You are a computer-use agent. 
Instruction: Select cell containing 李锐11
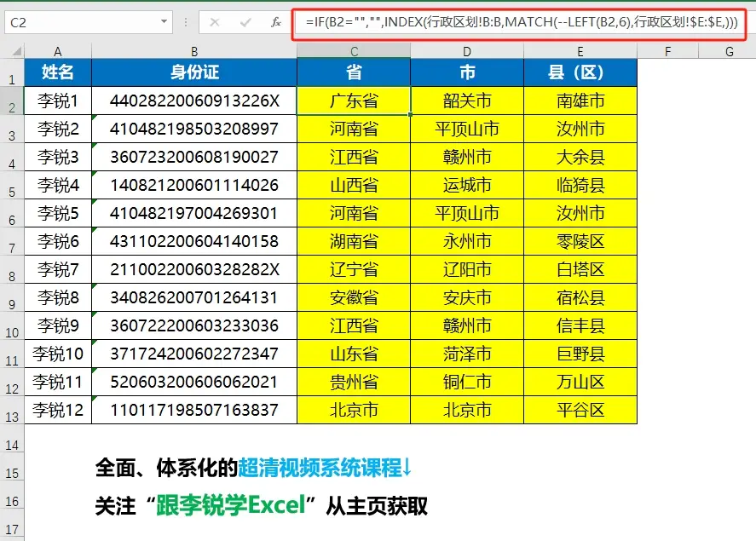coord(58,382)
